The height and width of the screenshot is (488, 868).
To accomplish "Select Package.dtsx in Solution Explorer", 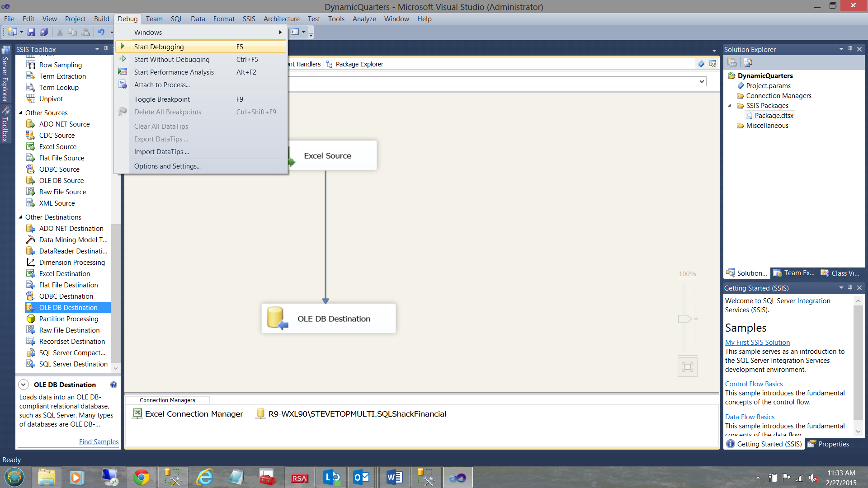I will point(774,116).
